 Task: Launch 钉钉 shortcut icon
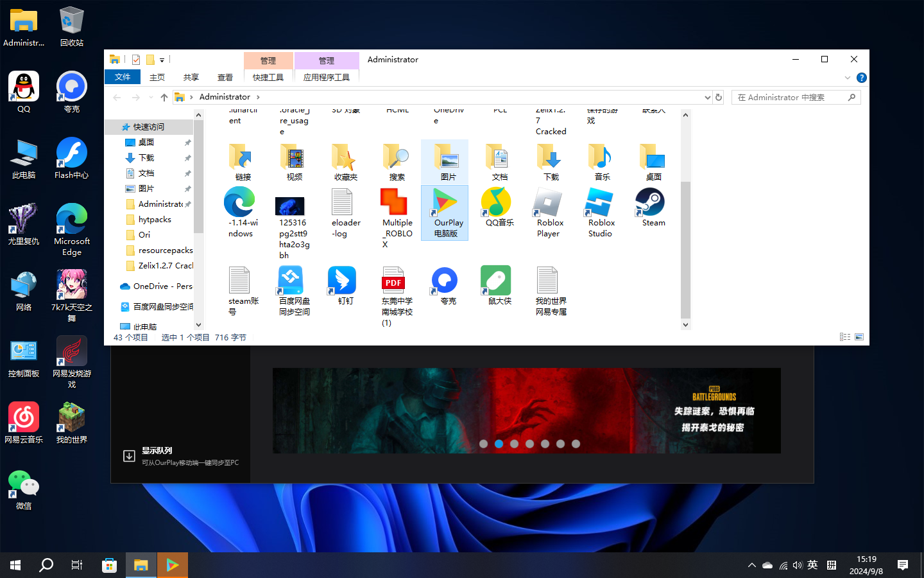coord(342,285)
